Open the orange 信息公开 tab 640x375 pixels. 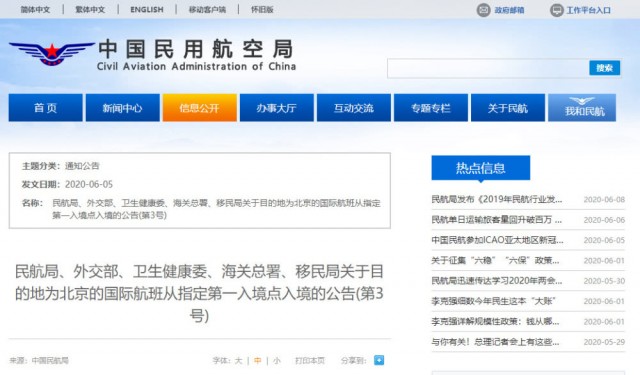(x=200, y=108)
